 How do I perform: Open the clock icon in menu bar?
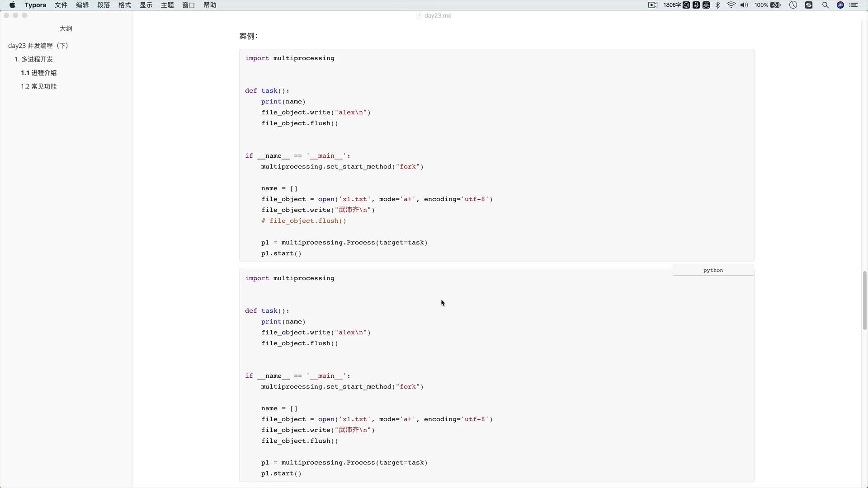793,5
